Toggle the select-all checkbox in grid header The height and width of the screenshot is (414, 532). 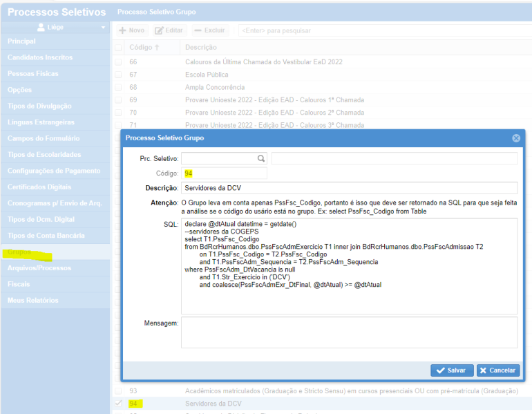(x=118, y=48)
